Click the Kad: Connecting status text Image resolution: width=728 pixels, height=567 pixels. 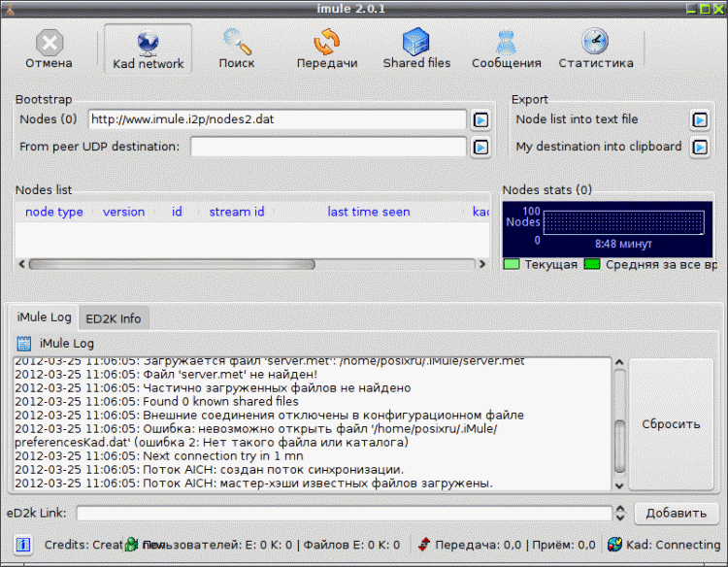674,545
